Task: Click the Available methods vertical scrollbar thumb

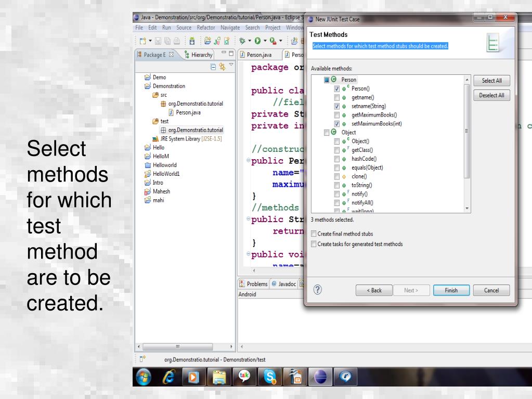Action: click(467, 131)
